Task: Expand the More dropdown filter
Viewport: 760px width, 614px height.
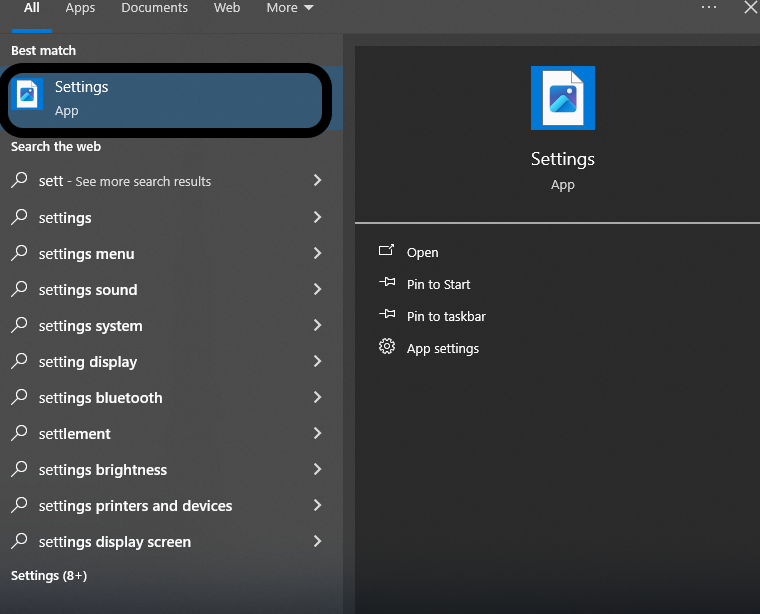Action: pos(290,8)
